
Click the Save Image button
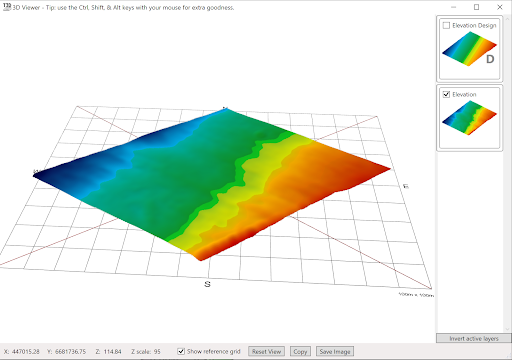(x=335, y=351)
